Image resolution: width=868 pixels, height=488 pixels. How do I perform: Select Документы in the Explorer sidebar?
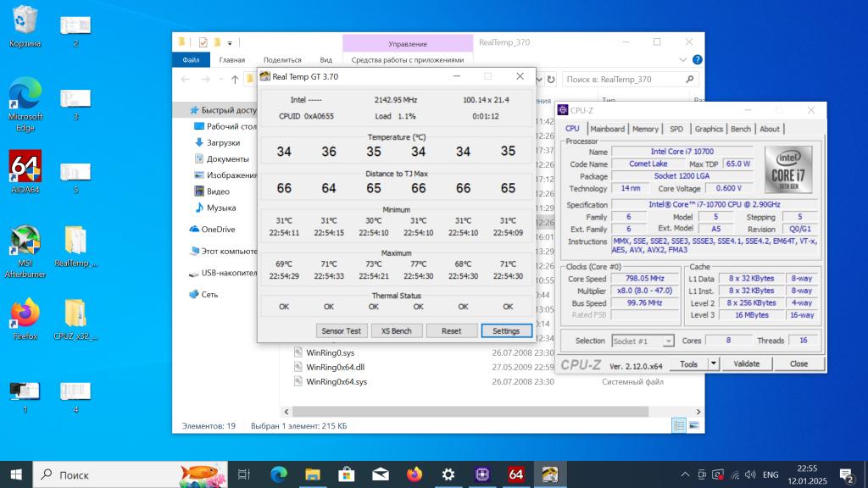(221, 158)
